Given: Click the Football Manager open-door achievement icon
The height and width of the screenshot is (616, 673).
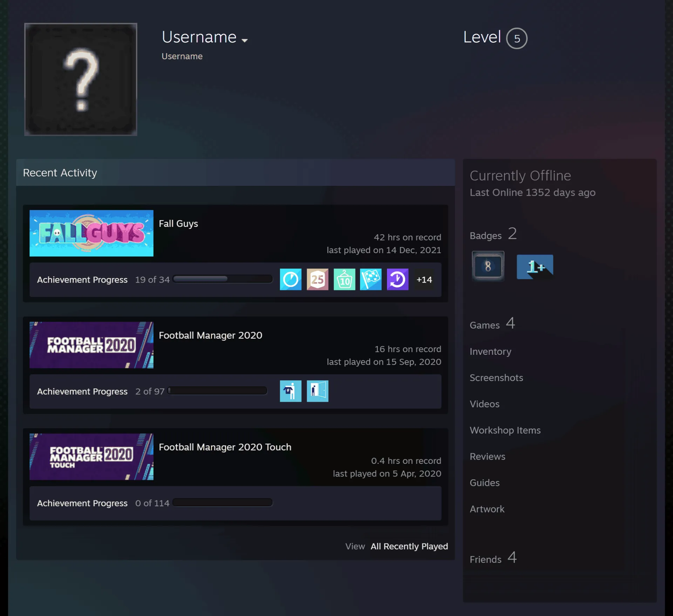Looking at the screenshot, I should point(318,391).
